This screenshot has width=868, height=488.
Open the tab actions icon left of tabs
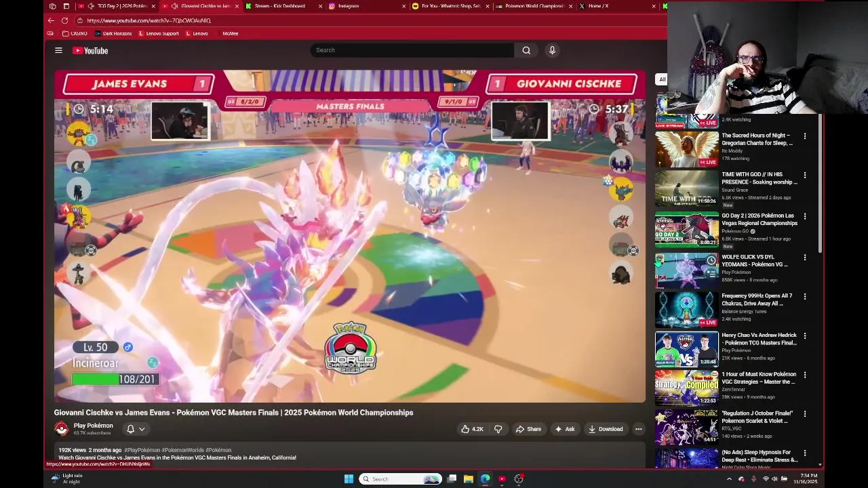[x=66, y=6]
